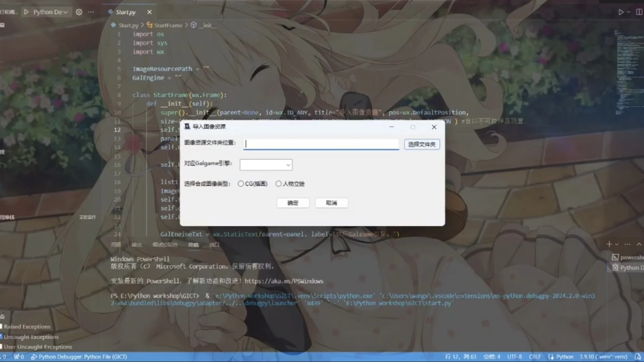Click line number 12 in editor gutter
This screenshot has height=362, width=644.
[117, 130]
